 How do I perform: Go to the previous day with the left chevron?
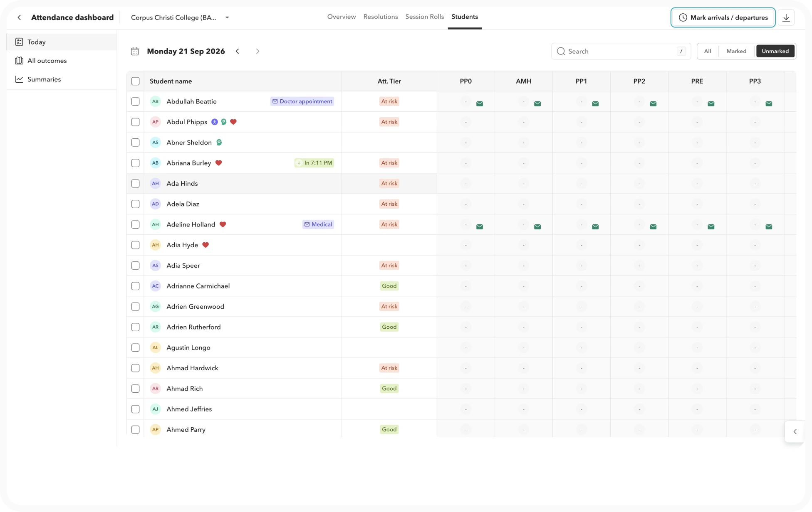click(x=238, y=51)
